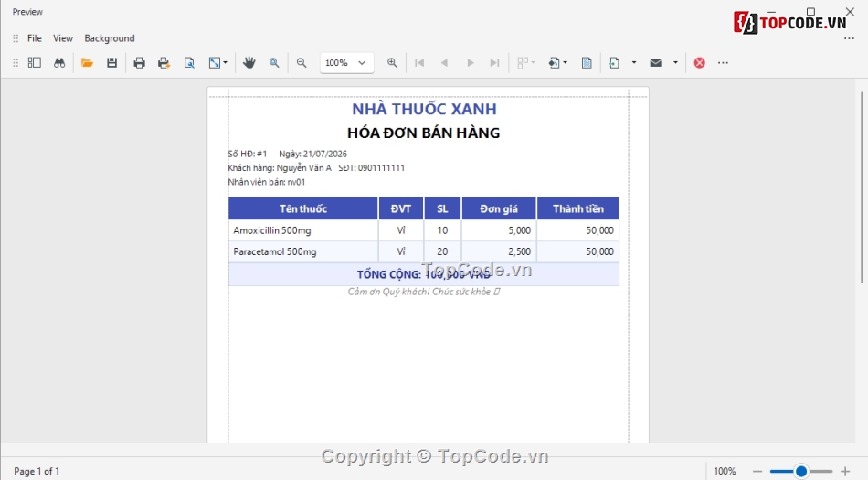Click the Zoom Out icon

[302, 62]
